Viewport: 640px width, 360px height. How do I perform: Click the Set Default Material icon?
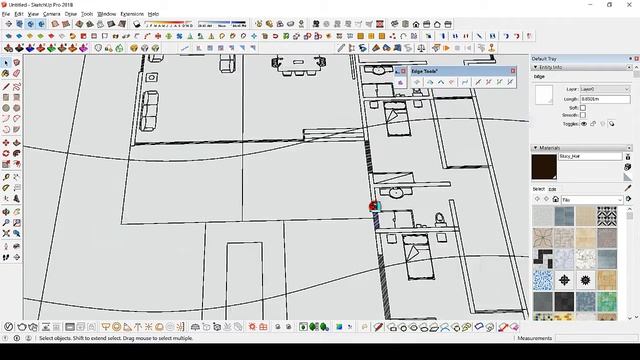click(x=628, y=177)
